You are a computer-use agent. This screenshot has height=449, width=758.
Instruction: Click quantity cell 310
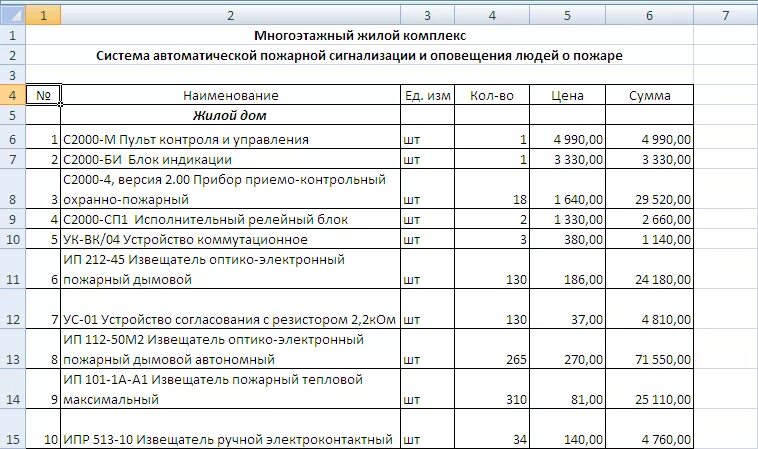click(492, 389)
